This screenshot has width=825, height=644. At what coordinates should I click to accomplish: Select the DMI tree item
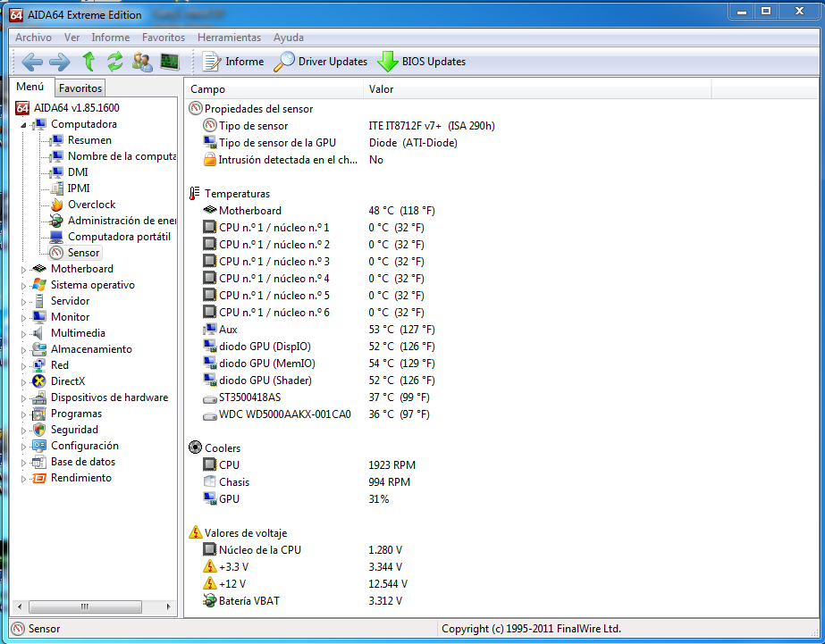tap(78, 172)
